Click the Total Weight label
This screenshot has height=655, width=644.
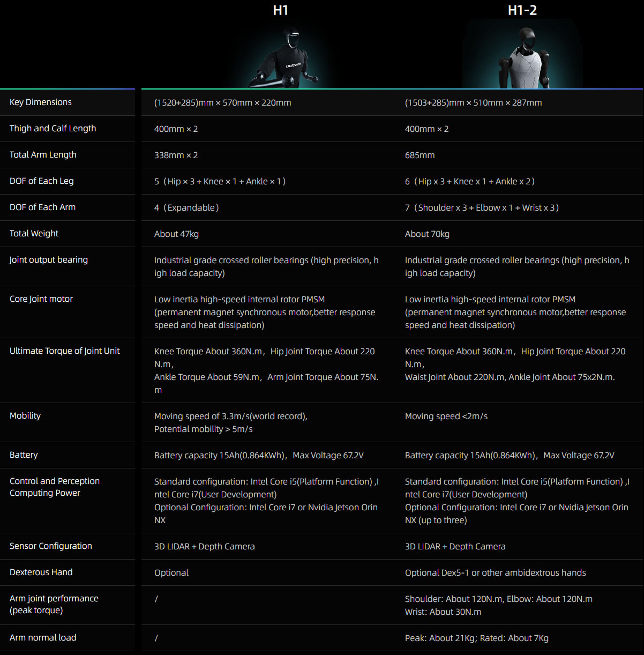[x=34, y=233]
